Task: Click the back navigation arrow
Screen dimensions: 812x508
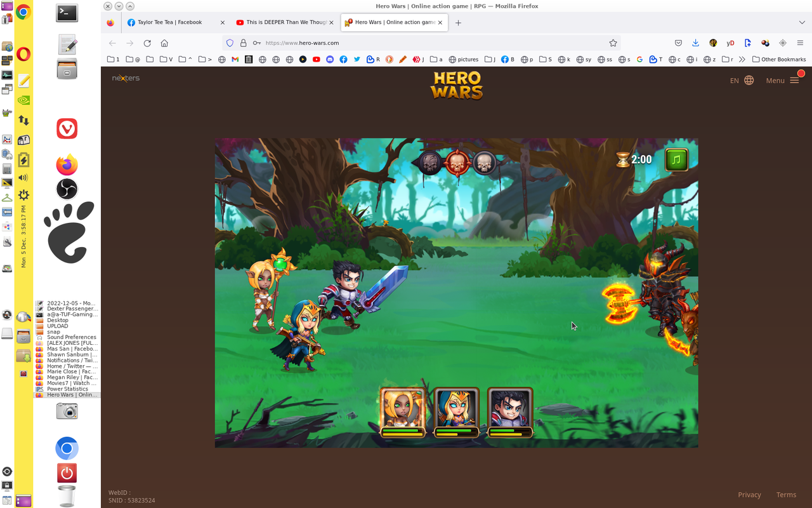Action: [x=112, y=43]
